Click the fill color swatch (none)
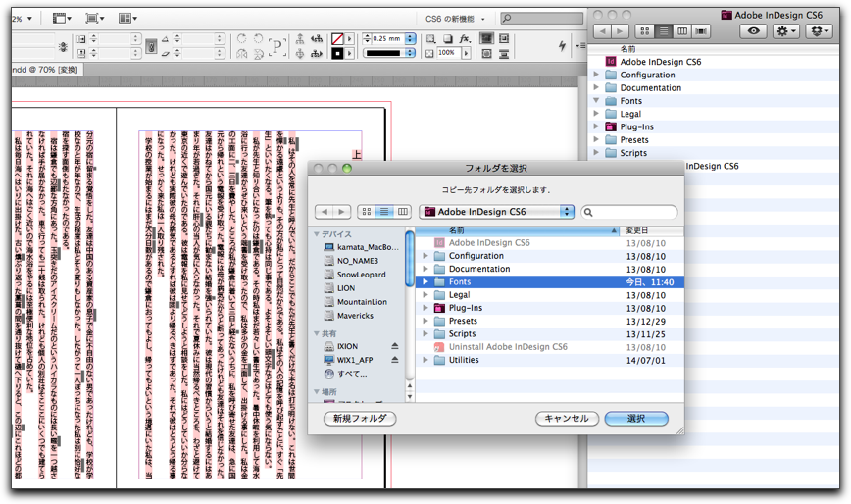This screenshot has height=504, width=851. (x=337, y=39)
